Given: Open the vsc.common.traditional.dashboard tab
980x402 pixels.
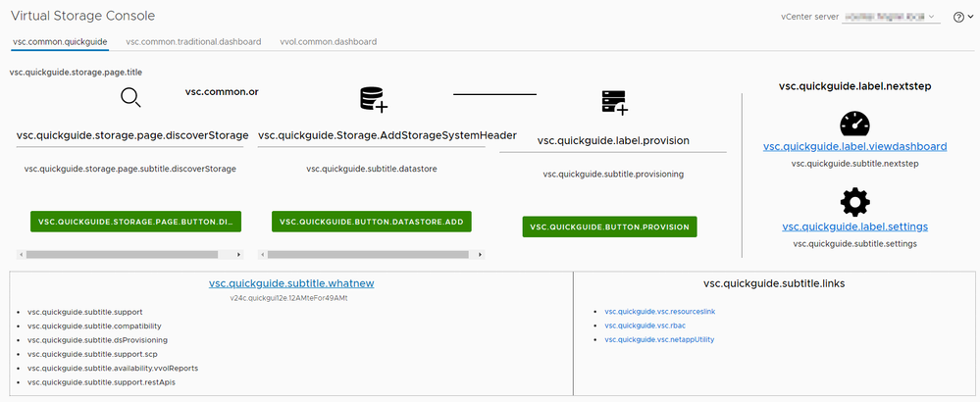Looking at the screenshot, I should click(x=193, y=42).
